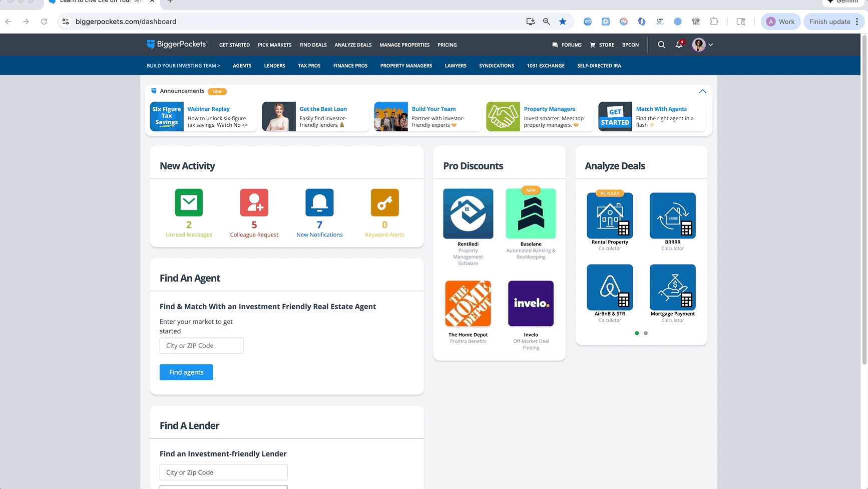868x489 pixels.
Task: Open the New Notifications bell tile
Action: (319, 202)
